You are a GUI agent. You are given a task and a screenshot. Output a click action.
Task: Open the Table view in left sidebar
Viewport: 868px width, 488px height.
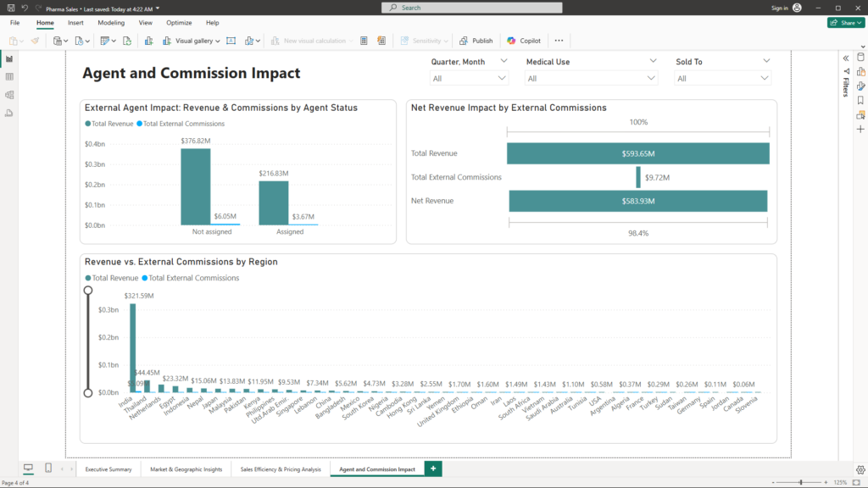tap(9, 77)
